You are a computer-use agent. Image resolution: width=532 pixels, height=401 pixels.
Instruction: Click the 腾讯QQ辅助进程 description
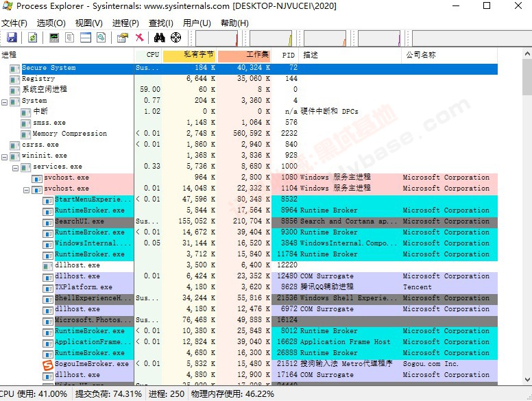pyautogui.click(x=327, y=287)
